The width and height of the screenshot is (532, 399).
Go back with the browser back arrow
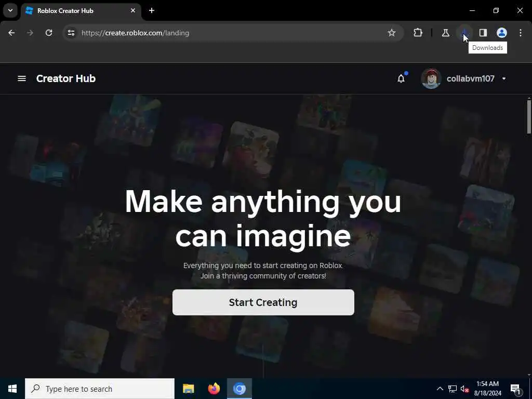click(11, 33)
